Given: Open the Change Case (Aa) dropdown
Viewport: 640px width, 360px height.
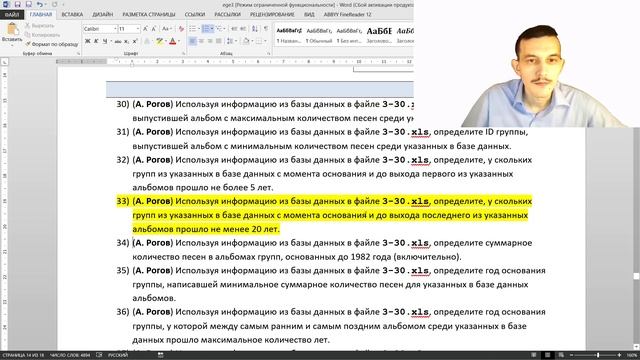Looking at the screenshot, I should coord(167,29).
